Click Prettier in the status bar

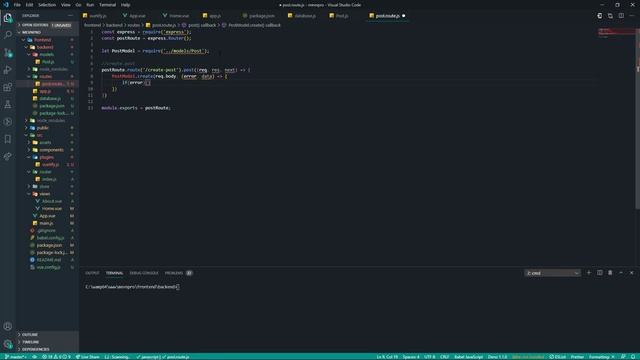click(x=577, y=357)
